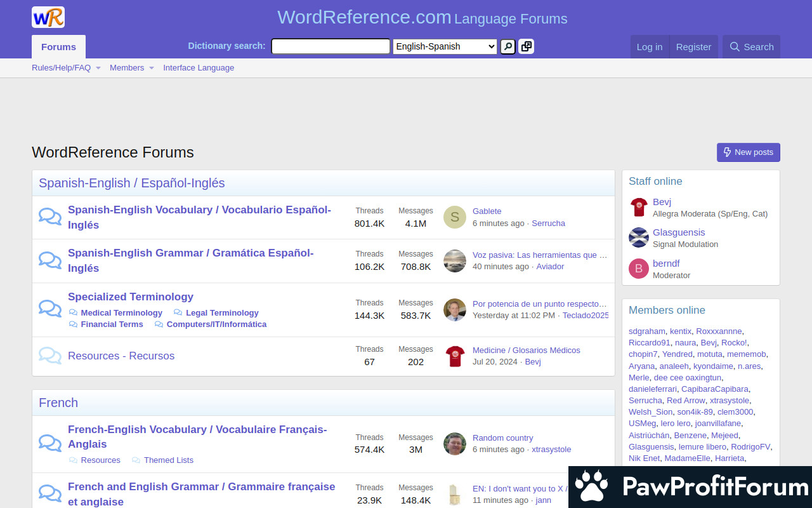Click the red shirt avatar beside Medicine post
Viewport: 812px width, 508px height.
point(455,356)
